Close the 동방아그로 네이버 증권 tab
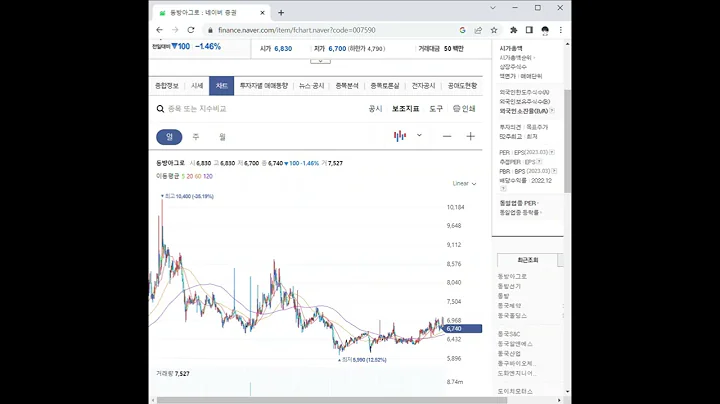 tap(263, 13)
